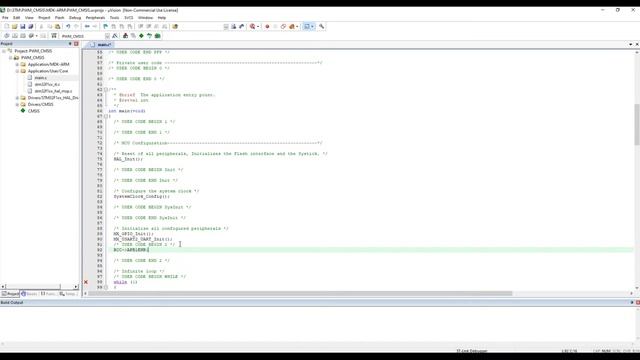Click the Open file folder icon
This screenshot has height=360, width=640.
15,27
